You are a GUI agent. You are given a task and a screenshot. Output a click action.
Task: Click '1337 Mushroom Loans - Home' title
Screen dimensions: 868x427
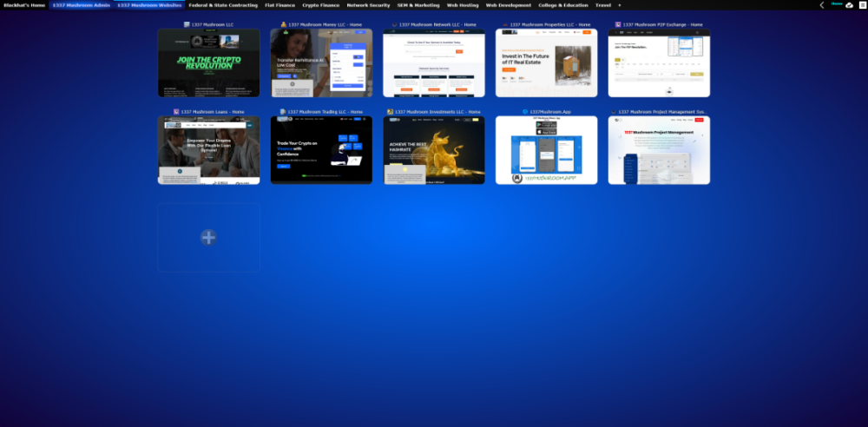[x=213, y=112]
